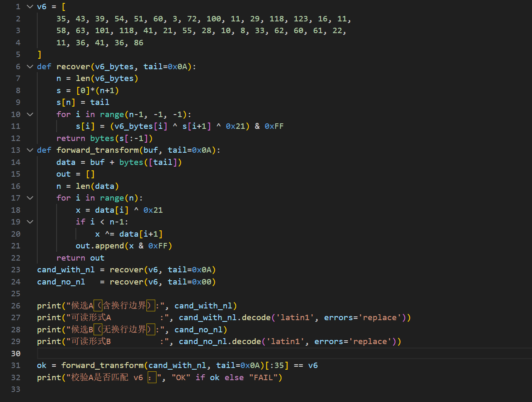Collapse the if block at line 19
532x402 pixels.
point(30,222)
